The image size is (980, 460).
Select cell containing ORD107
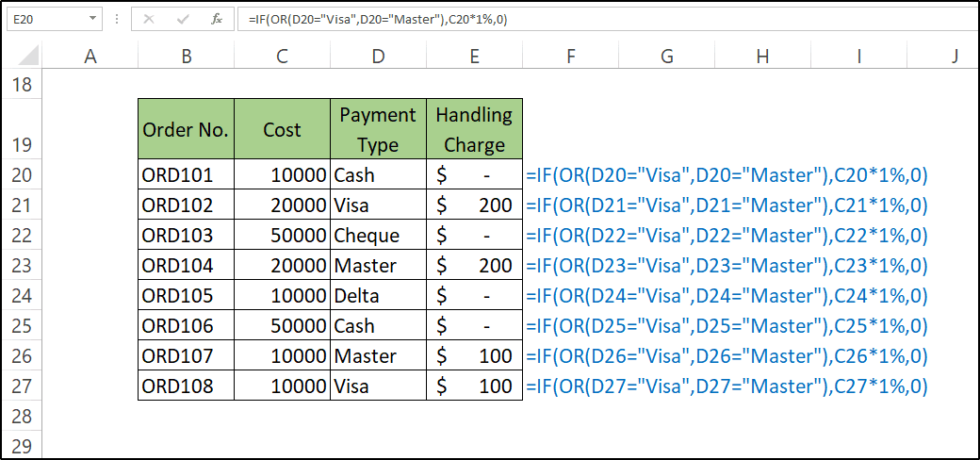click(187, 355)
